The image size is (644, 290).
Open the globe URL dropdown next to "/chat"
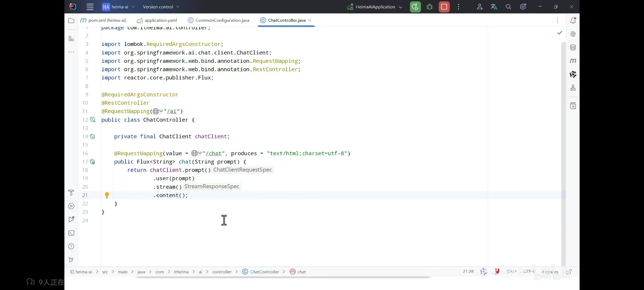(x=196, y=153)
